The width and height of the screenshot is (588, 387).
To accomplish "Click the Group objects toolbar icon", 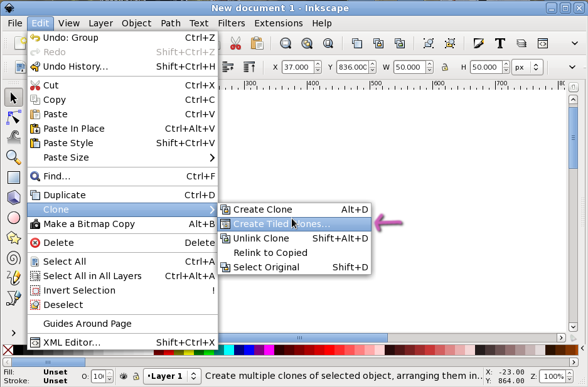I will click(x=428, y=43).
